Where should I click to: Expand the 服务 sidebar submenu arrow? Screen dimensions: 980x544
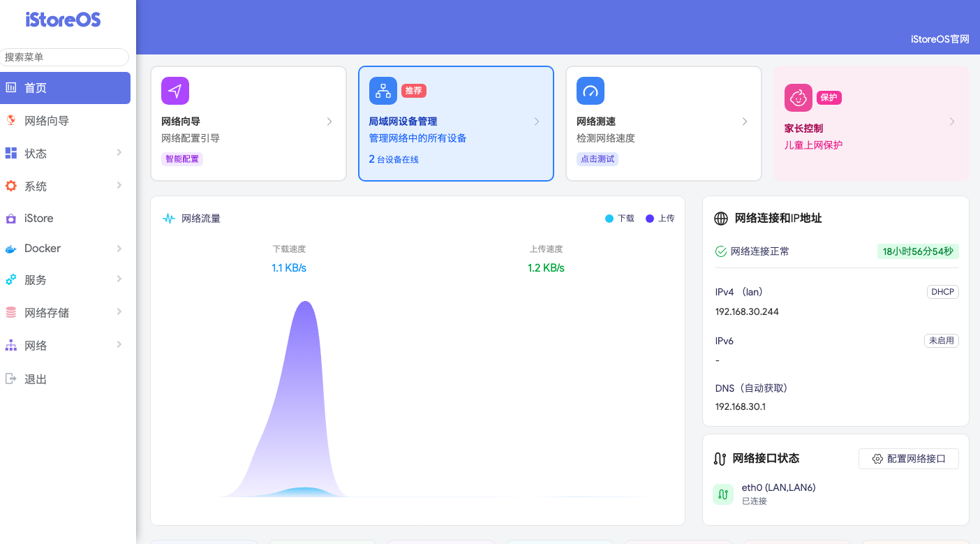pos(119,279)
